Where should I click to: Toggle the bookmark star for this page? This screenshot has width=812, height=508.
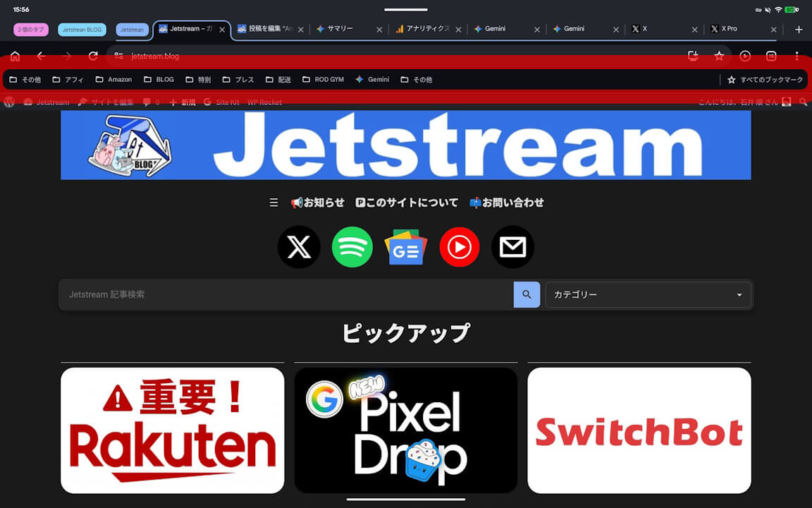pyautogui.click(x=718, y=56)
